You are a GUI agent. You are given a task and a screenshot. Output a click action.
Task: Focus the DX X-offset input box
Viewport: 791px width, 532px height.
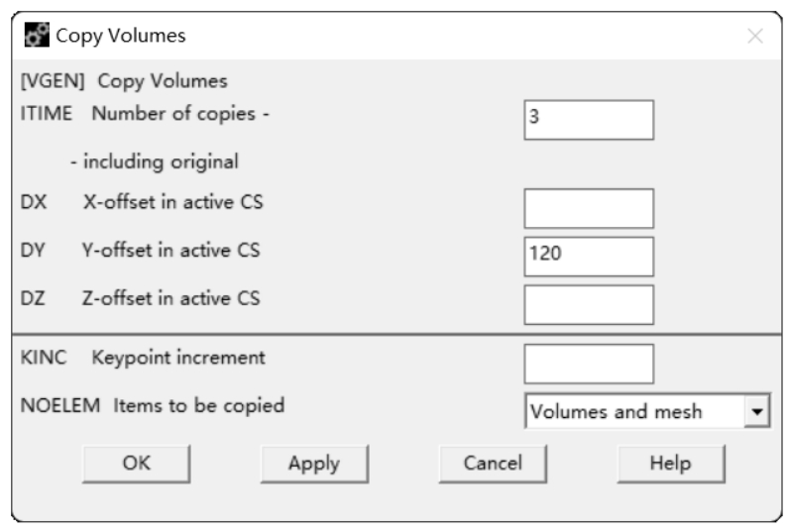(589, 208)
